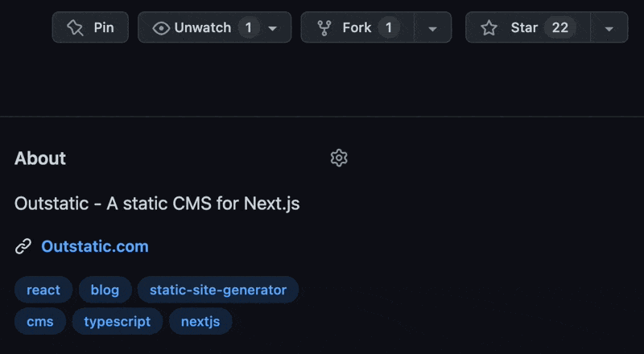Select the blog topic tag
Screen dimensions: 644x354
coord(105,290)
